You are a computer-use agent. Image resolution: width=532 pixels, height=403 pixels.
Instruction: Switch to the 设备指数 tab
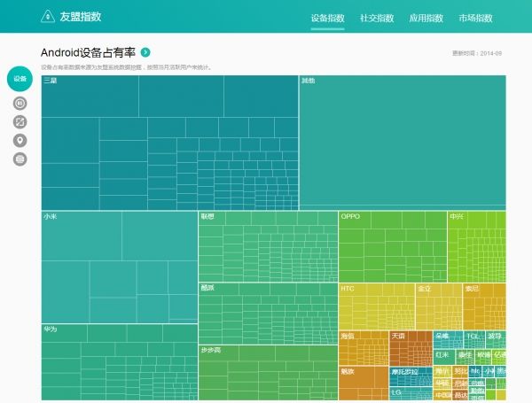[328, 18]
